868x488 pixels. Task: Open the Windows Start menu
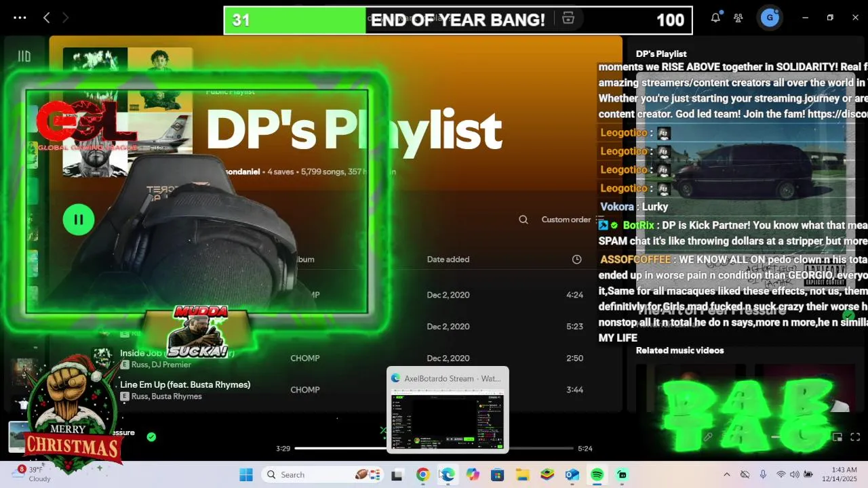(246, 474)
